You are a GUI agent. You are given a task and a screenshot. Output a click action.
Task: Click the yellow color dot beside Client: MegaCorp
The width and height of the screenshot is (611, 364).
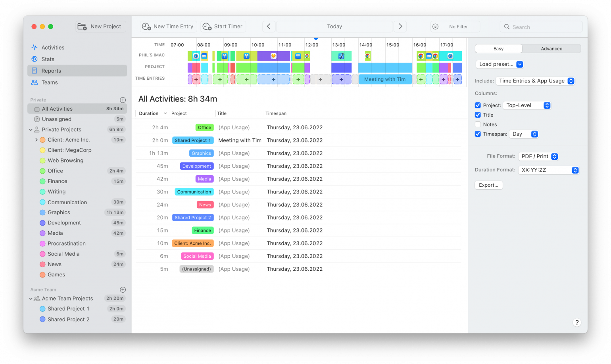(x=42, y=150)
